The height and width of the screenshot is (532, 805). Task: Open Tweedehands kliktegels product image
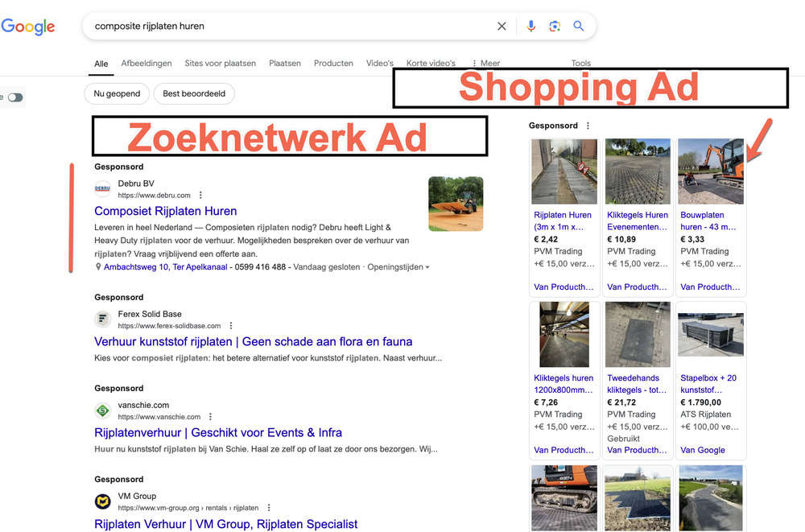pyautogui.click(x=638, y=334)
